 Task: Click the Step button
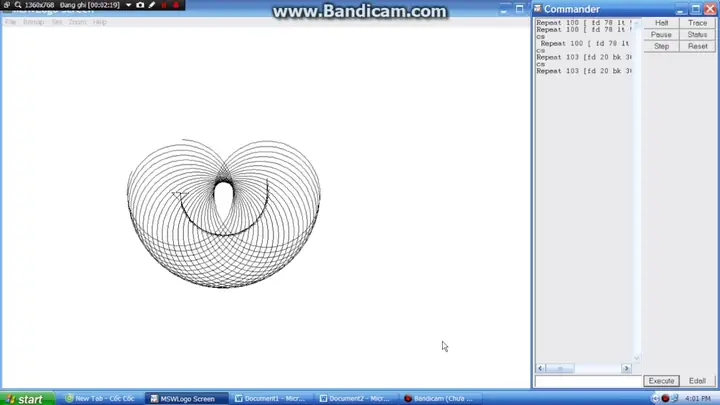[x=661, y=46]
